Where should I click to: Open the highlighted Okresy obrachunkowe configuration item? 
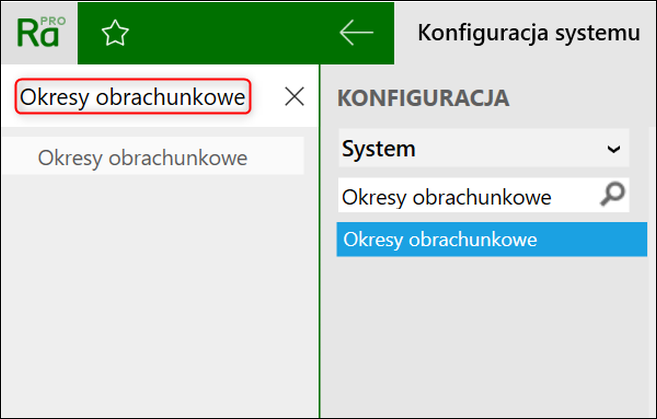pyautogui.click(x=492, y=239)
